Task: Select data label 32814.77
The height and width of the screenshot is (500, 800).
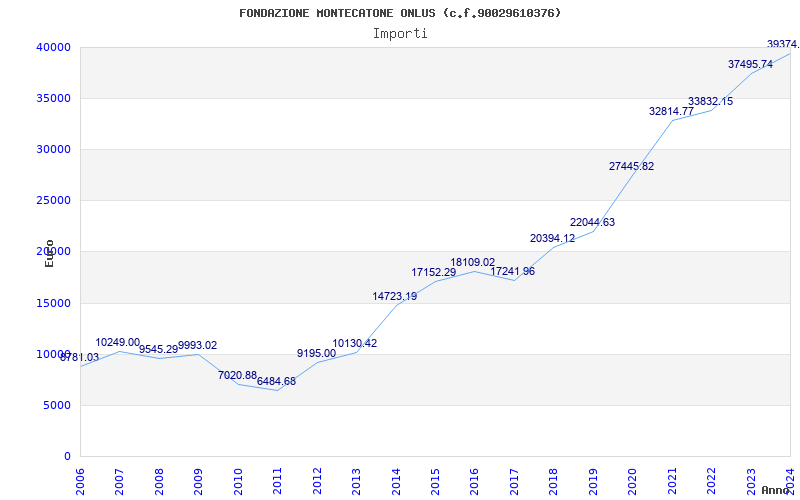Action: pyautogui.click(x=671, y=111)
